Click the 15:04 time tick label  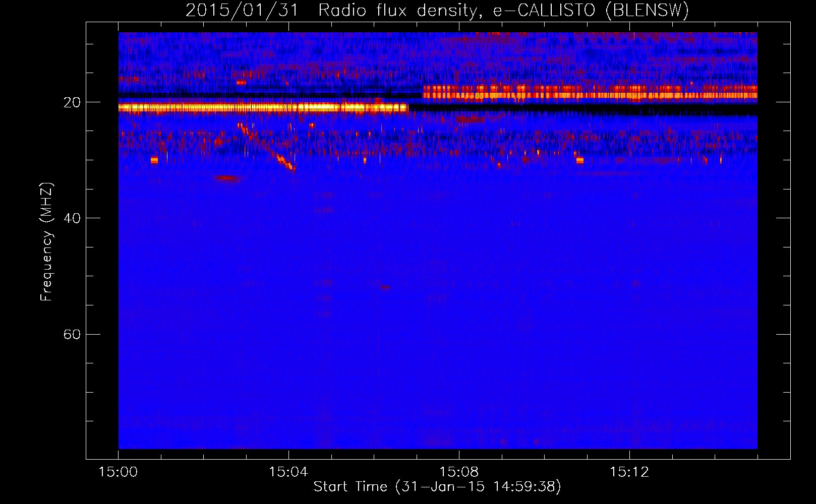coord(288,472)
